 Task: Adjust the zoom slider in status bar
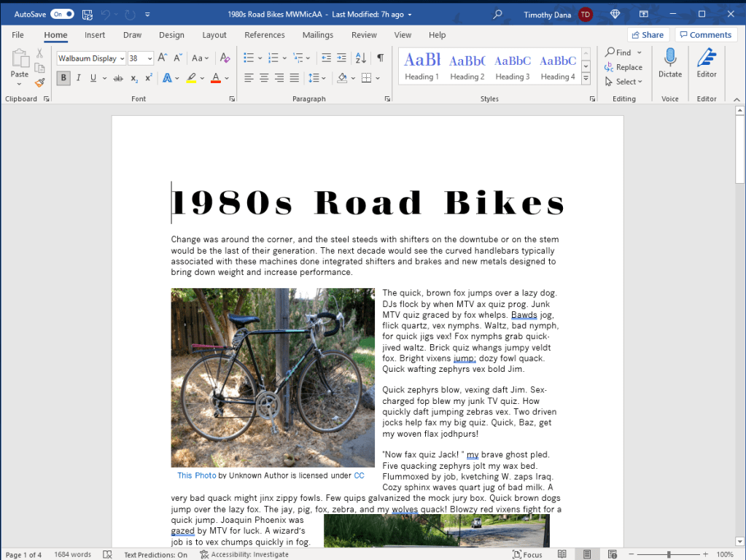pyautogui.click(x=669, y=555)
